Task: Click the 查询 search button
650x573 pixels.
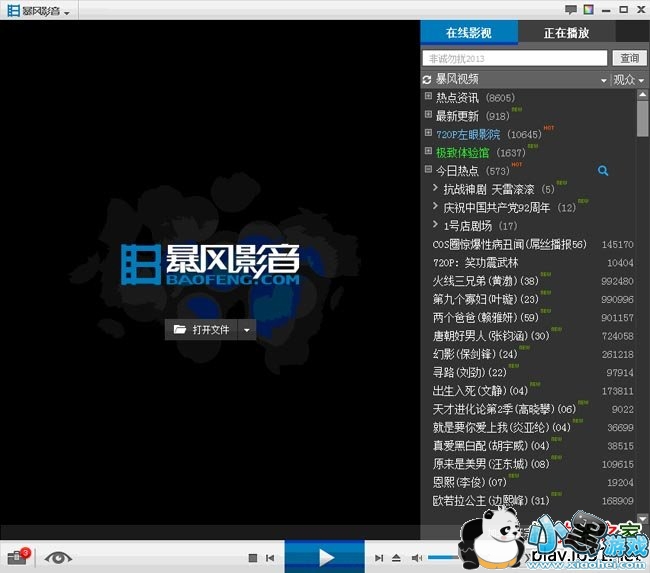Action: click(x=629, y=58)
